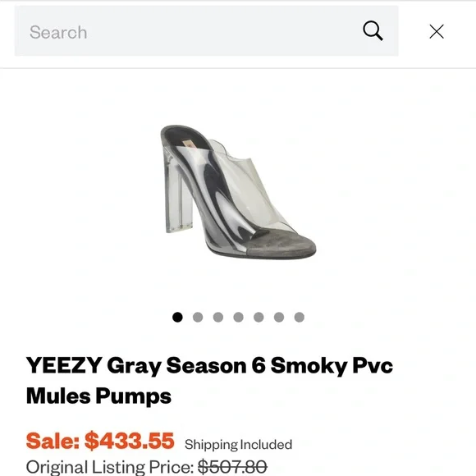
Task: Open the YEEZY Gray Season 6 title
Action: point(209,365)
